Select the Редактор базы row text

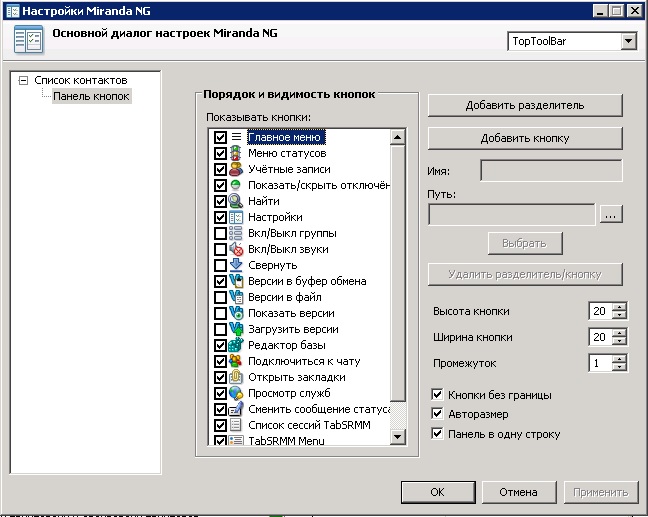pyautogui.click(x=287, y=345)
